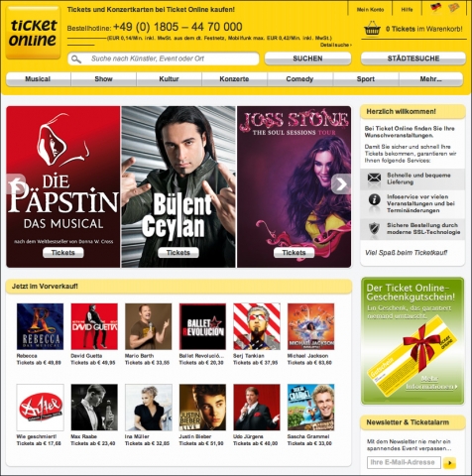The image size is (472, 476).
Task: Click the SUCHEN button
Action: (x=307, y=59)
